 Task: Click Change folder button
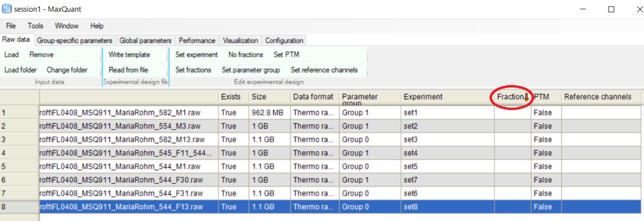point(67,70)
